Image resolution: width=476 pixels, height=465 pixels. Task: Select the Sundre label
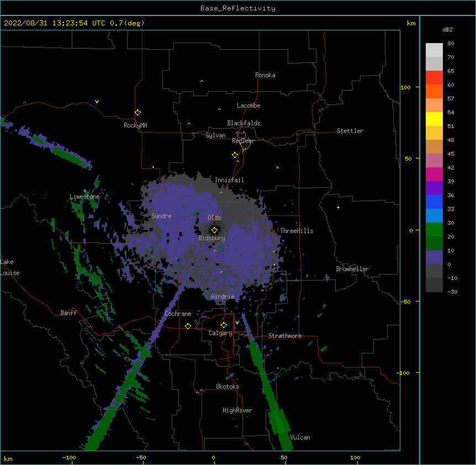[161, 216]
